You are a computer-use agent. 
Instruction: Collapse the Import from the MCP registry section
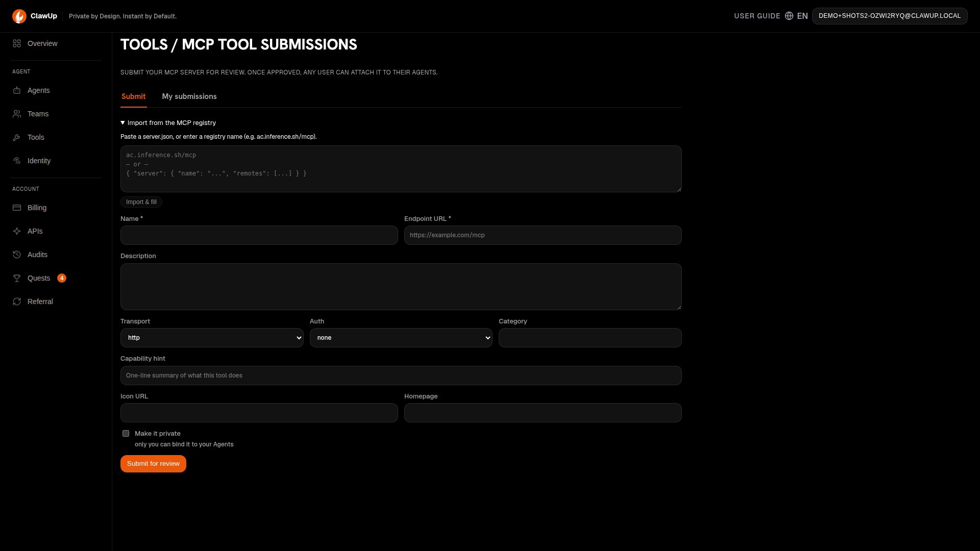168,123
